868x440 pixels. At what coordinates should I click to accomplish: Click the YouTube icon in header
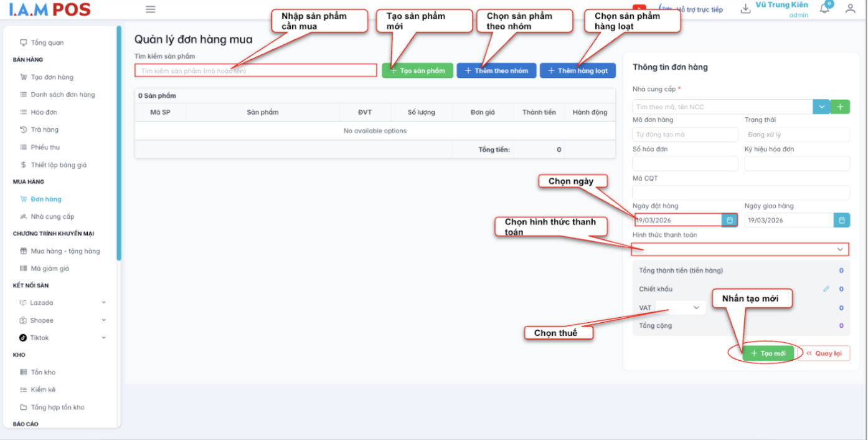pos(639,7)
